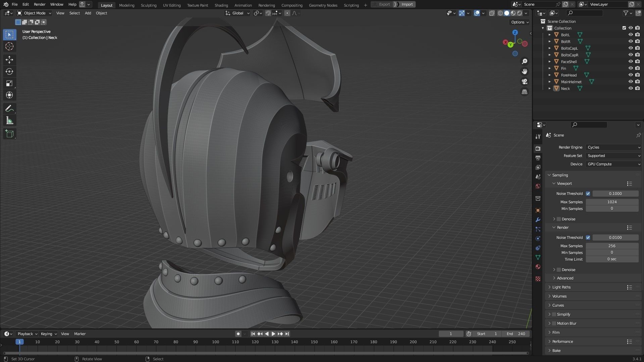The width and height of the screenshot is (644, 362).
Task: Activate the Rotate tool
Action: point(9,71)
